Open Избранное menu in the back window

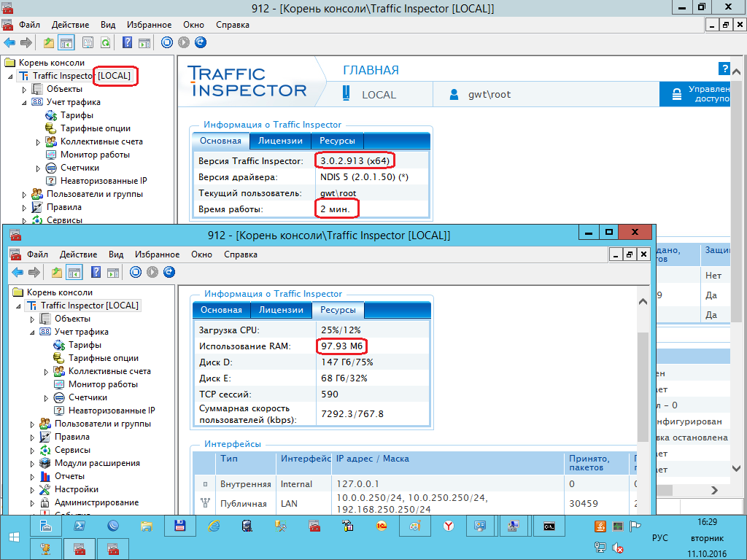(149, 25)
